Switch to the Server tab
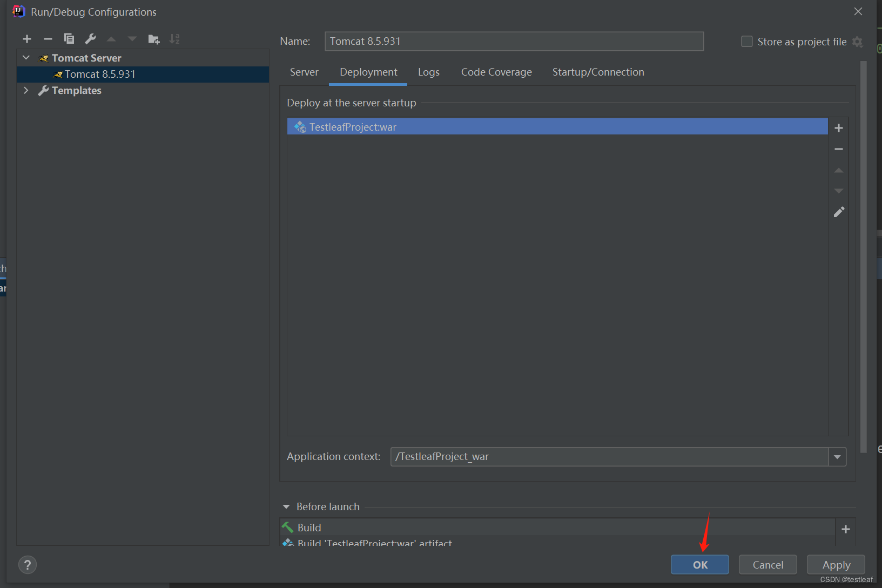The width and height of the screenshot is (882, 588). point(304,72)
